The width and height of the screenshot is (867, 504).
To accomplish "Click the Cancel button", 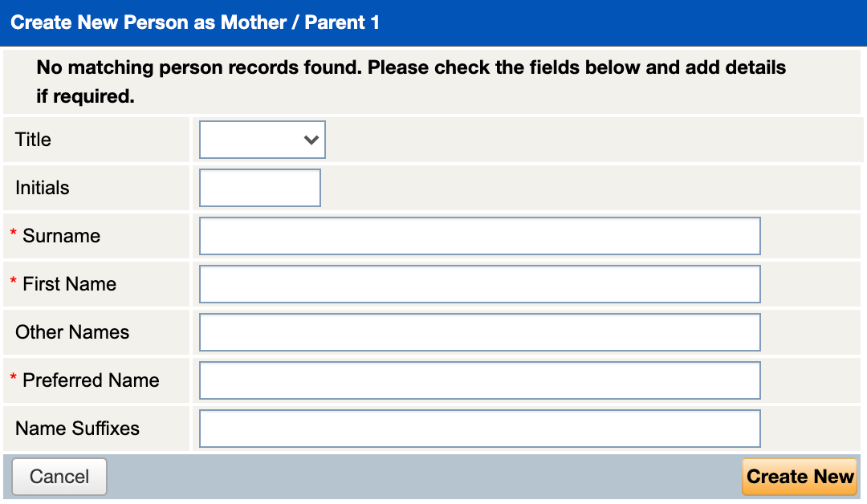I will point(59,476).
